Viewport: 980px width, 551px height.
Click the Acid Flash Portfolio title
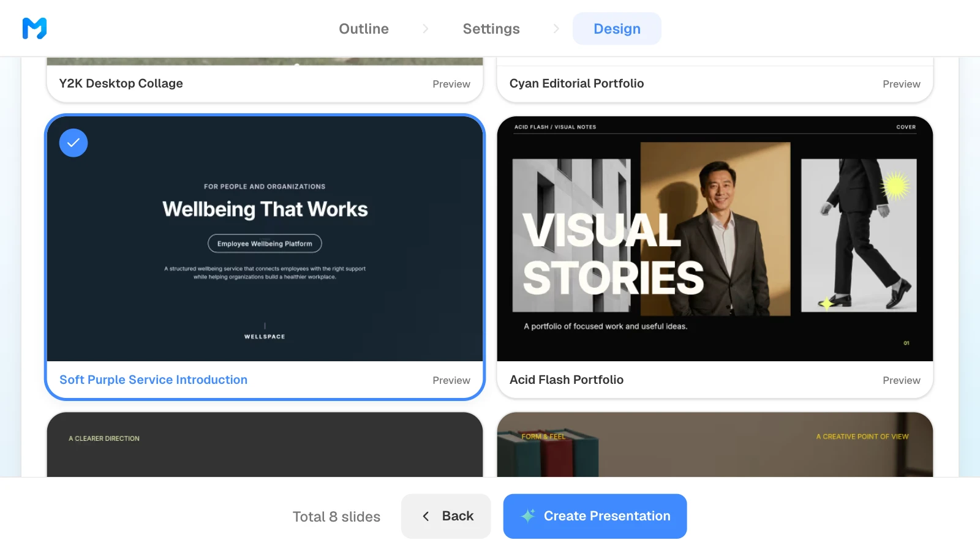point(567,380)
